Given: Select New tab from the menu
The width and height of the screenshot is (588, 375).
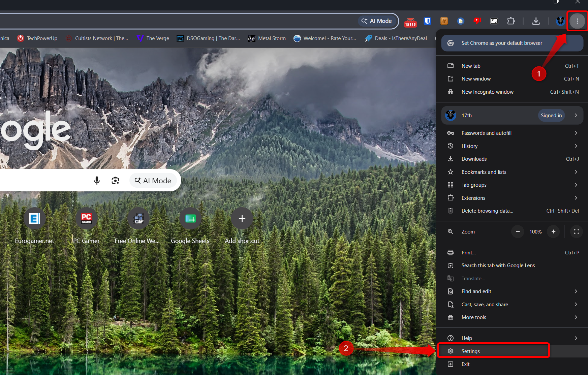Looking at the screenshot, I should point(512,66).
